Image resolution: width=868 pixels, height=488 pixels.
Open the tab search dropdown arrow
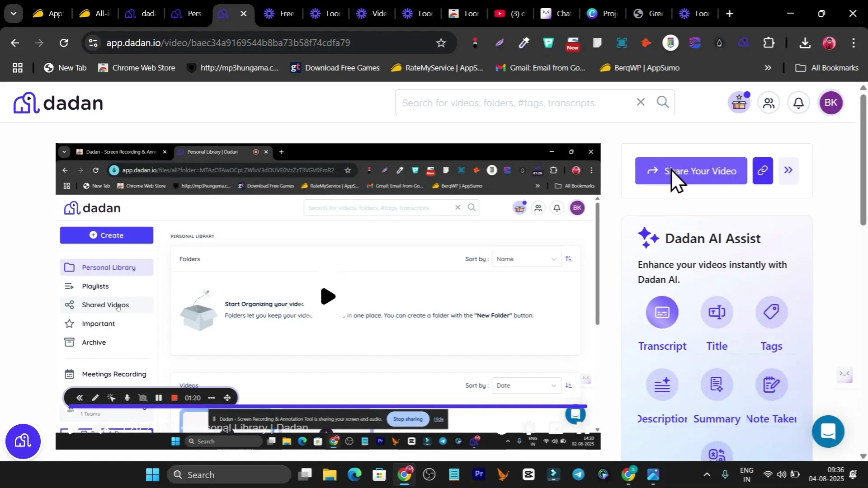[x=14, y=14]
